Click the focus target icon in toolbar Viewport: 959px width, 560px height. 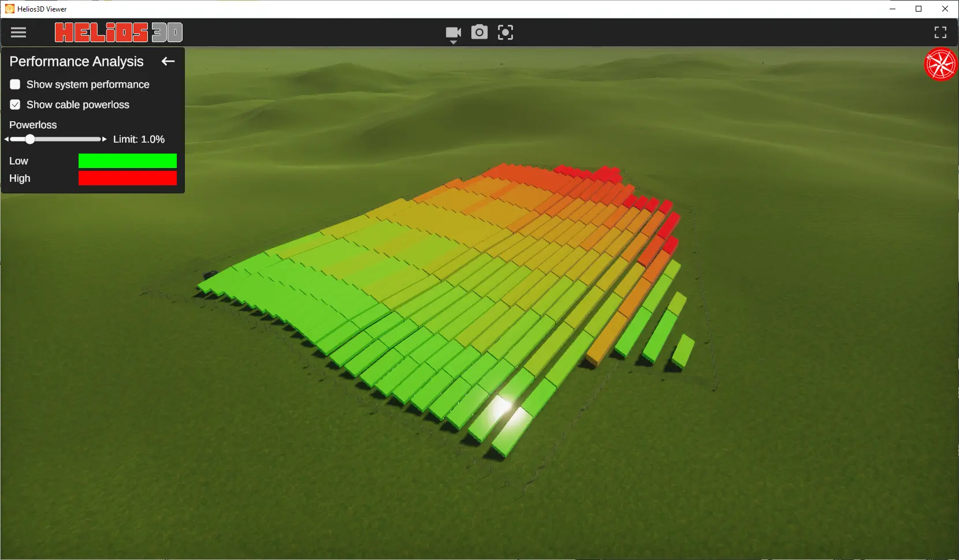(505, 32)
